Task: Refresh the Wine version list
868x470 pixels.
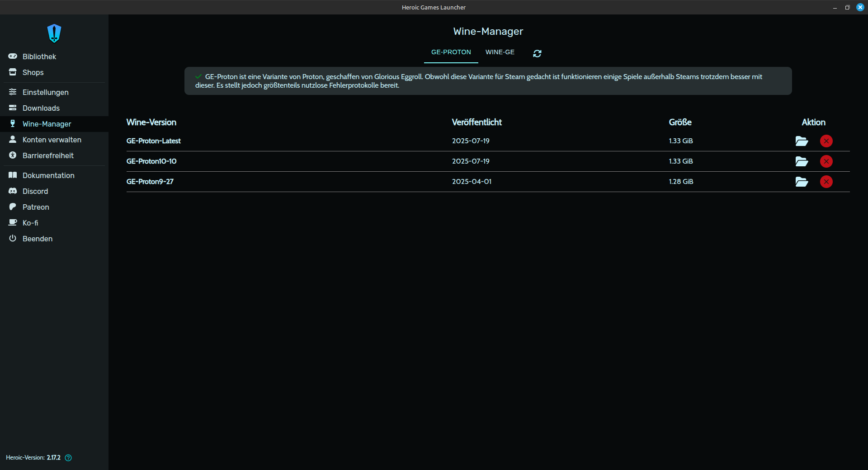Action: 537,53
